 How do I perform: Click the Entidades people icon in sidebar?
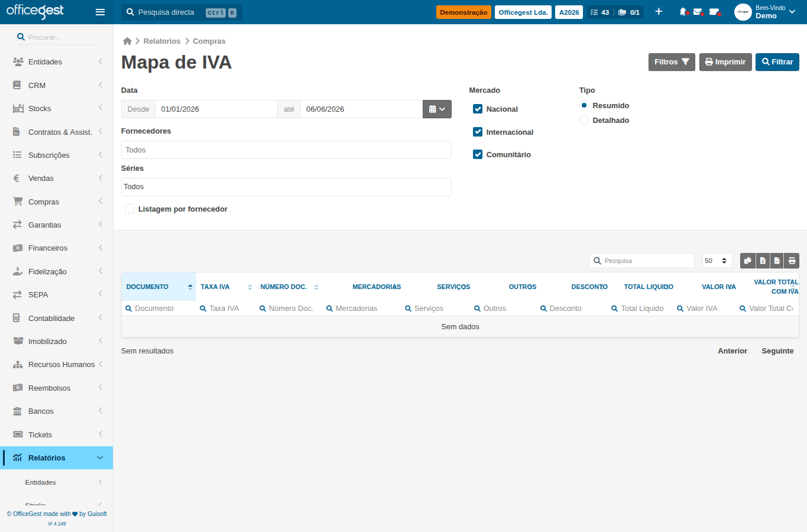click(18, 61)
